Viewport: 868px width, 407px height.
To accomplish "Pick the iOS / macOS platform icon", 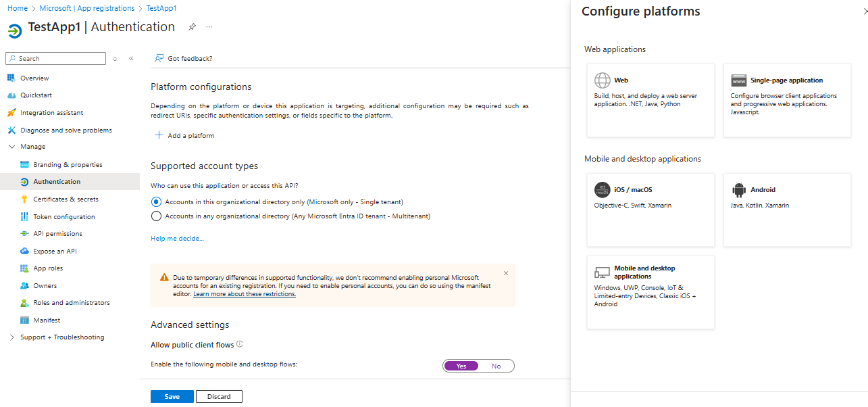I will [x=603, y=190].
